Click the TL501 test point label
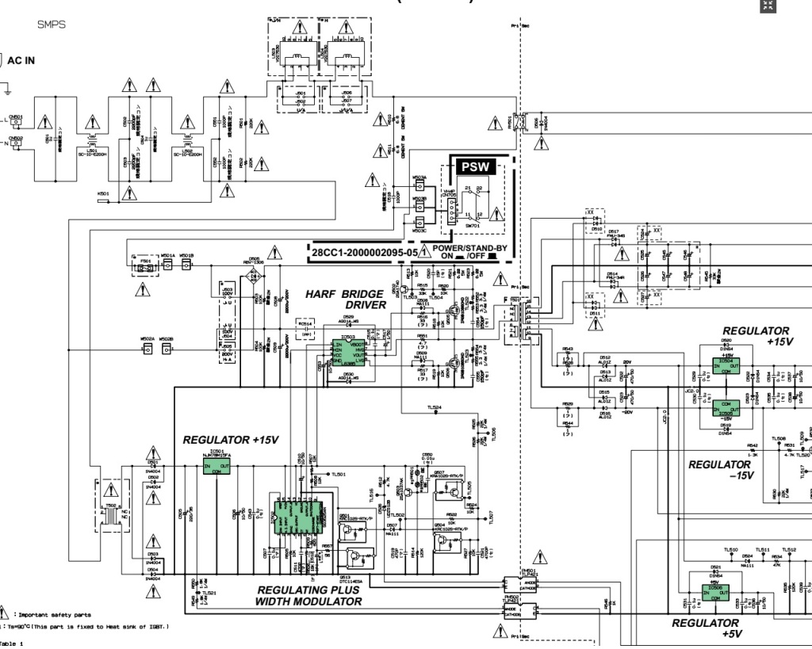 coord(338,474)
